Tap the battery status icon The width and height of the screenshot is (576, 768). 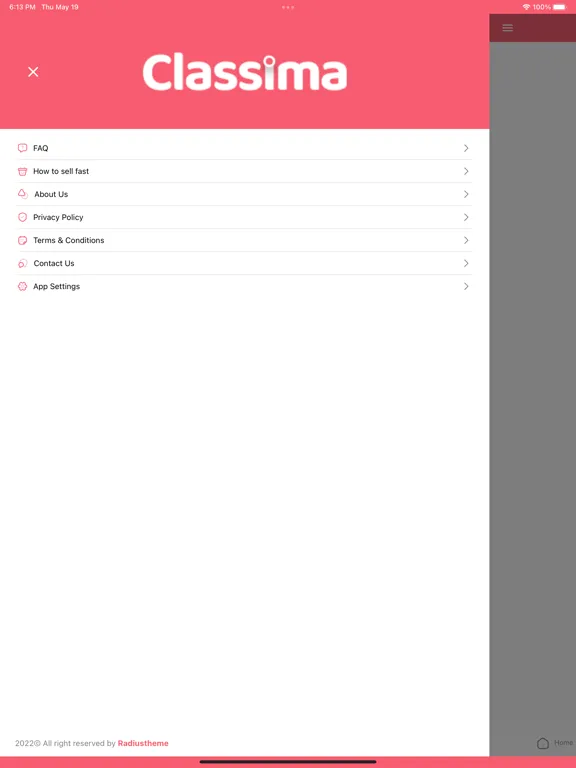[560, 7]
